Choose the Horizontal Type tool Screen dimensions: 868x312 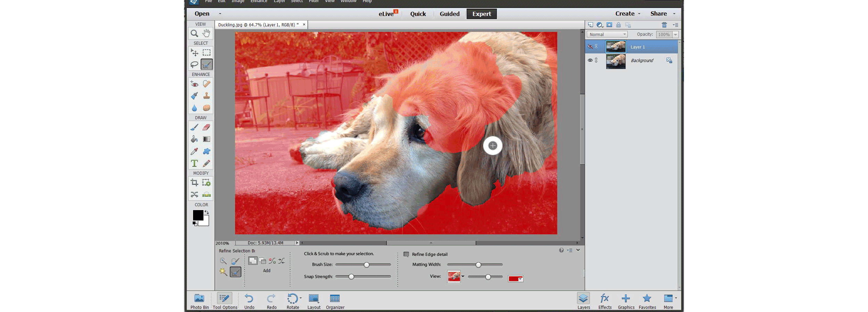(194, 163)
